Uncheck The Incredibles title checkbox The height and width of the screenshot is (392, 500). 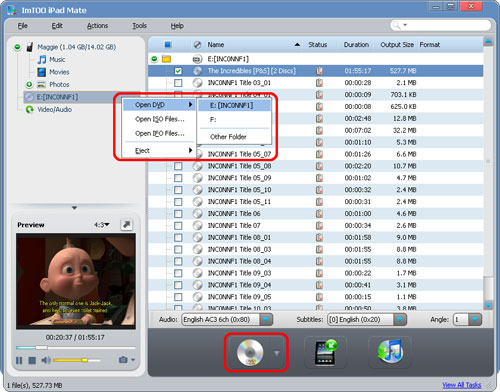click(178, 71)
